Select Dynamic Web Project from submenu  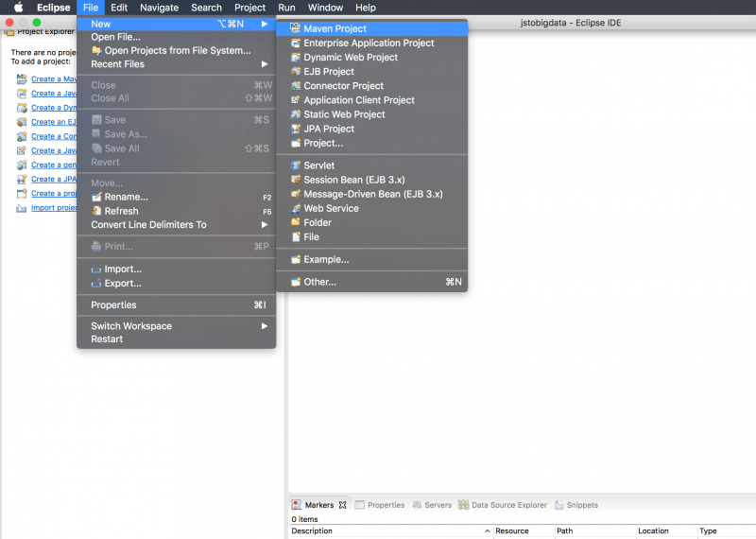(x=351, y=58)
